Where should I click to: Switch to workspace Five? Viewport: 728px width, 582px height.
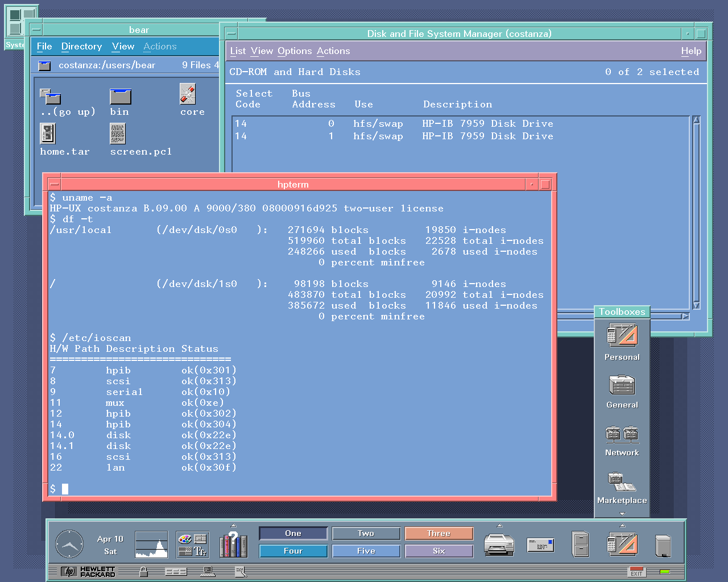tap(366, 551)
